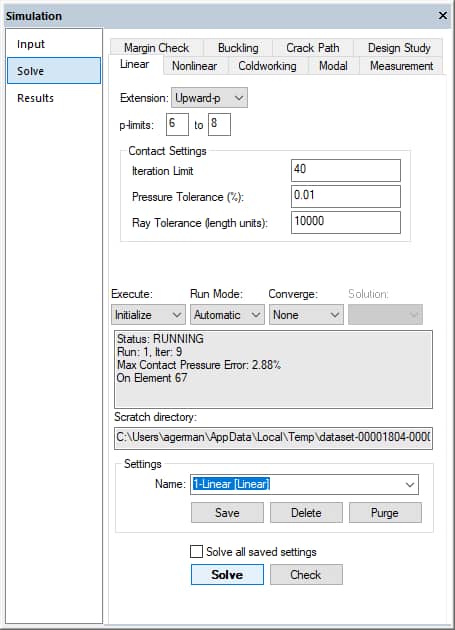Click the Pressure Tolerance input field
The height and width of the screenshot is (630, 455).
(346, 196)
